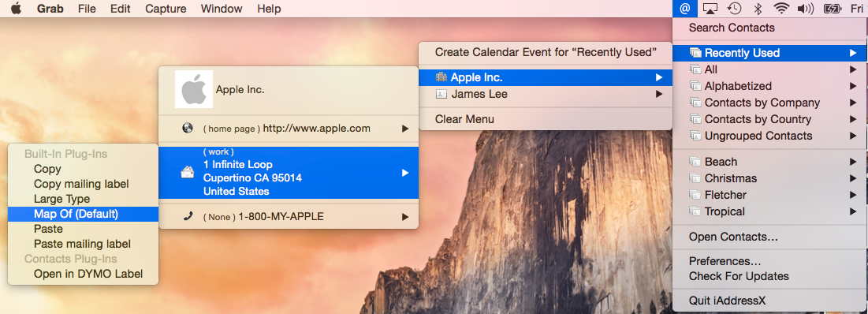Click the AirPlay display icon
The width and height of the screenshot is (868, 314).
pyautogui.click(x=710, y=9)
